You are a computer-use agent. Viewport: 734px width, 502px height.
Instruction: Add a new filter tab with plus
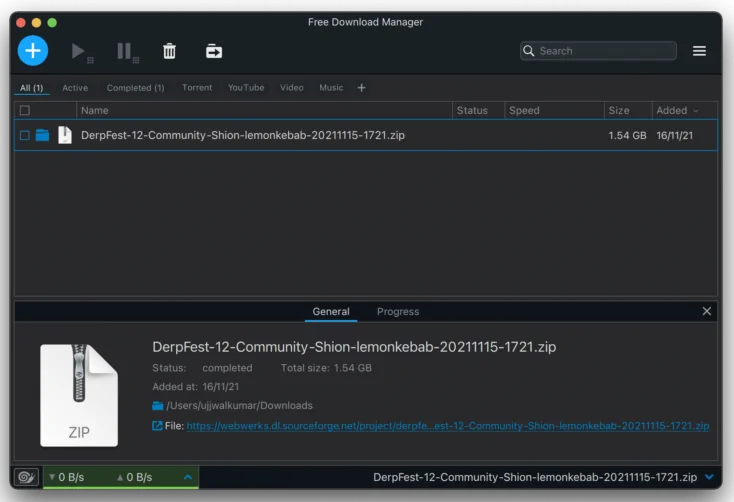(361, 88)
